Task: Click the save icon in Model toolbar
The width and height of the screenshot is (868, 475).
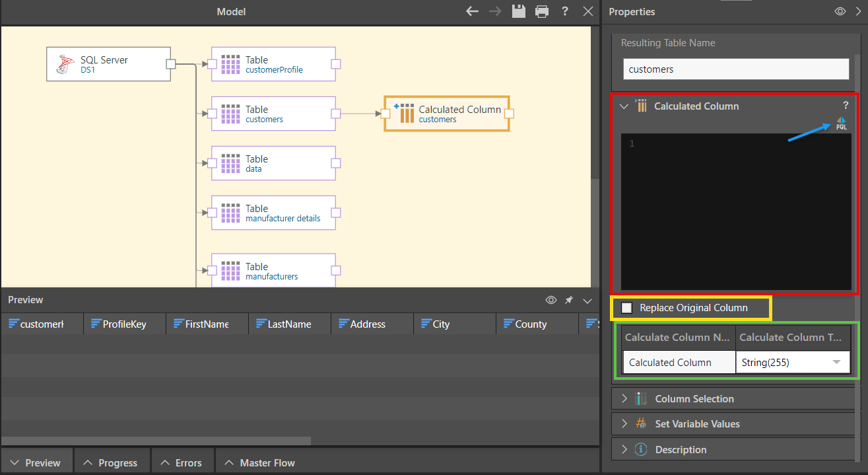Action: point(519,11)
